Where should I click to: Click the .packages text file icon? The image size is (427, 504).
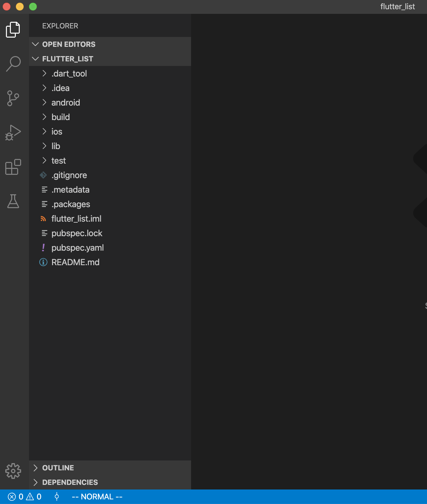click(44, 204)
